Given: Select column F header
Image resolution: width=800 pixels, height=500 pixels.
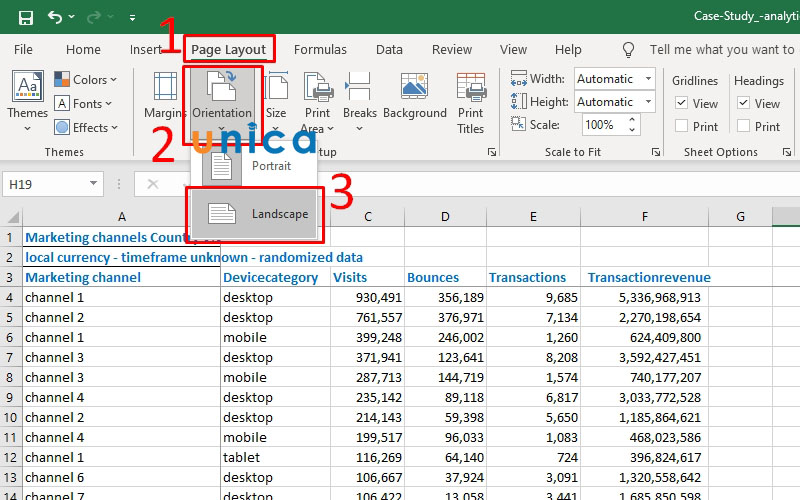Looking at the screenshot, I should pos(644,217).
